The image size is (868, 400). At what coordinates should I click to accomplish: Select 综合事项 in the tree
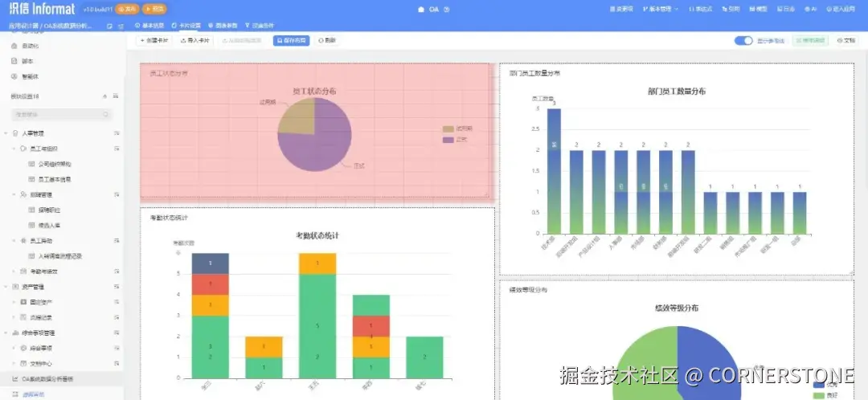click(x=42, y=349)
